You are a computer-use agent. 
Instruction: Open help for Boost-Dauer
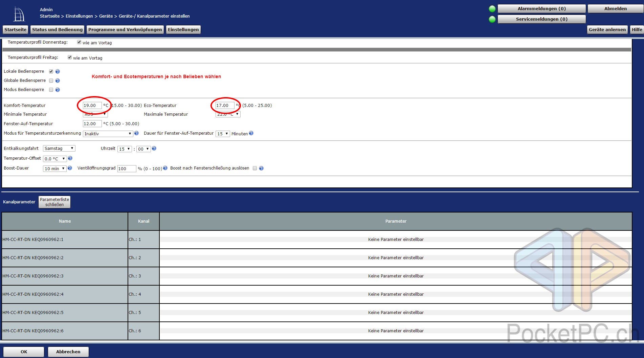70,168
